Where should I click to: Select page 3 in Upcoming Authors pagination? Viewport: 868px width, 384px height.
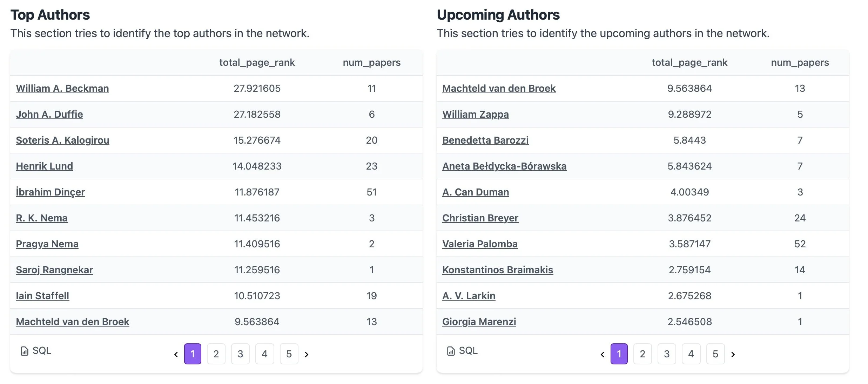[667, 354]
